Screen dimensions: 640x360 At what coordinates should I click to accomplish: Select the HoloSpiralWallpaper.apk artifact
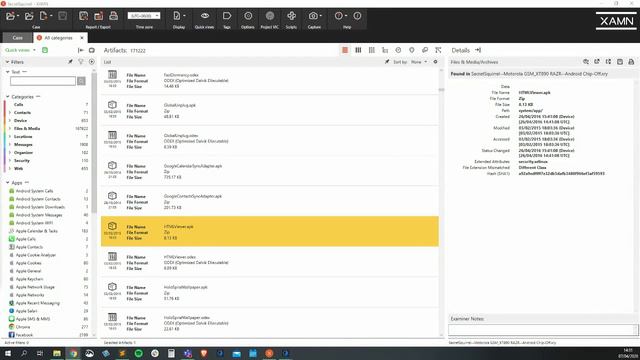click(270, 292)
